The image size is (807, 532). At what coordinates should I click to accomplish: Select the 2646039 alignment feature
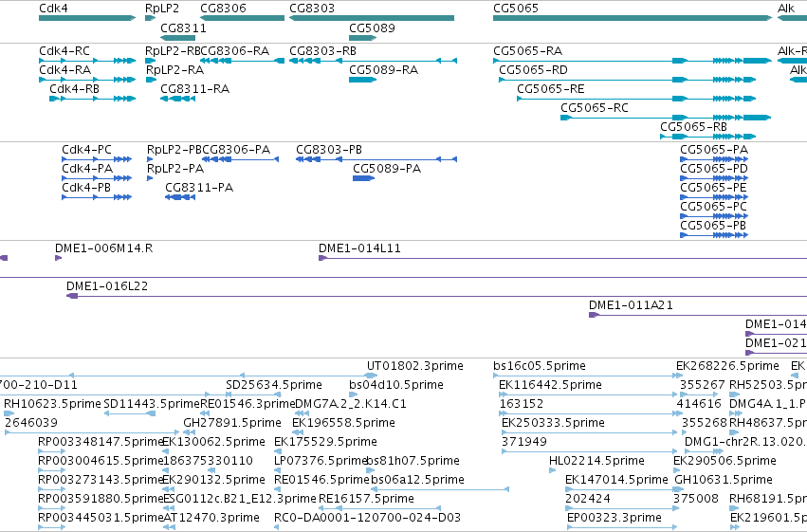(x=92, y=433)
